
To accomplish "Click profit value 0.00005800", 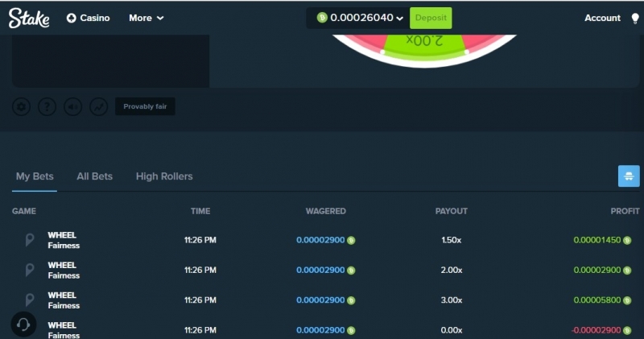I will (x=597, y=300).
